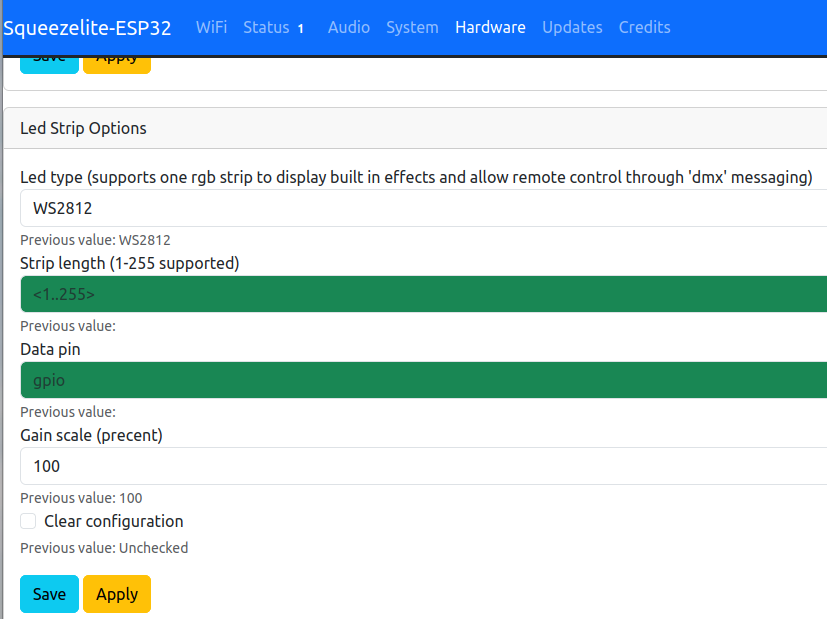Click the Status notification badge showing 1
827x619 pixels.
300,28
